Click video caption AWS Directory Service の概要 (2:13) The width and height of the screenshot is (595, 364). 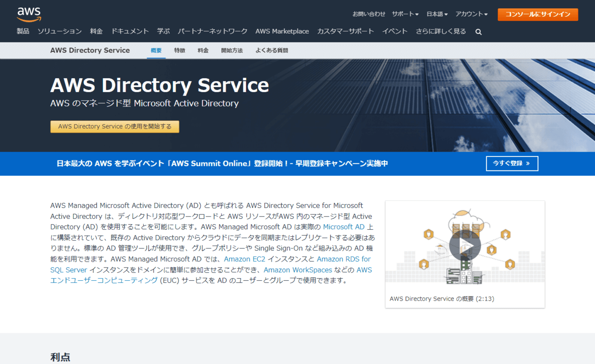(442, 299)
